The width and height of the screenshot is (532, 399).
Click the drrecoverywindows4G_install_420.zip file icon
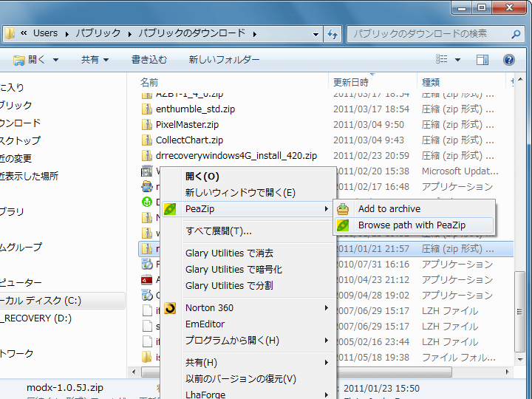[x=146, y=156]
